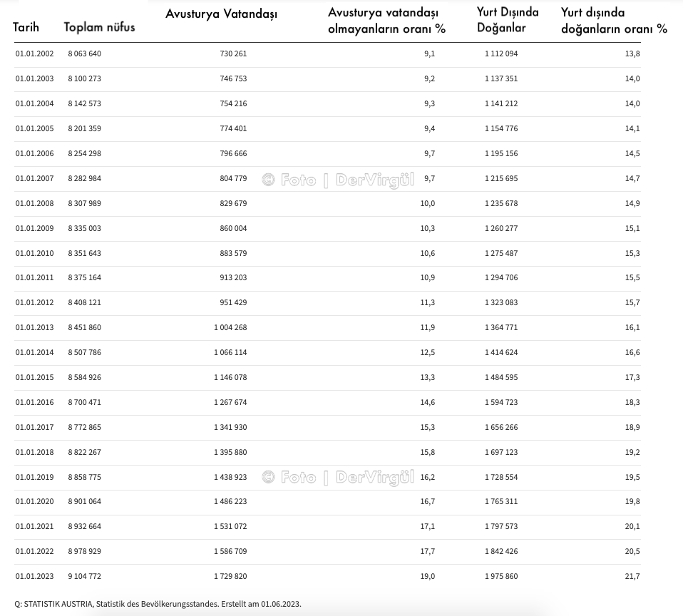Click the value 1 729 820
Viewport: 683px width, 616px height.
[230, 576]
